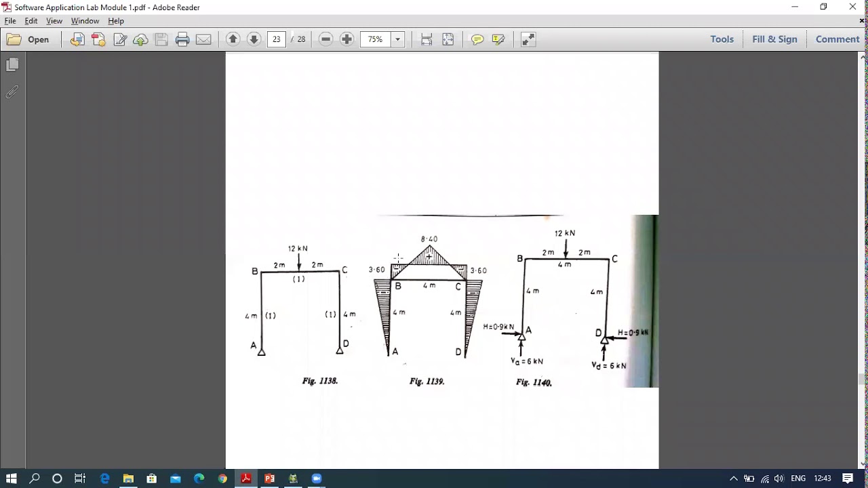
Task: Show attachments paperclip panel in sidebar
Action: tap(12, 92)
